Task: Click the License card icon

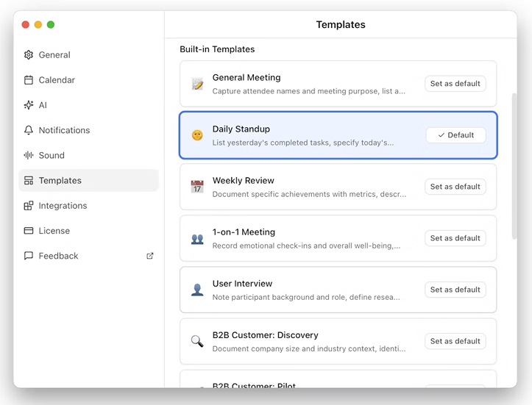Action: (29, 231)
